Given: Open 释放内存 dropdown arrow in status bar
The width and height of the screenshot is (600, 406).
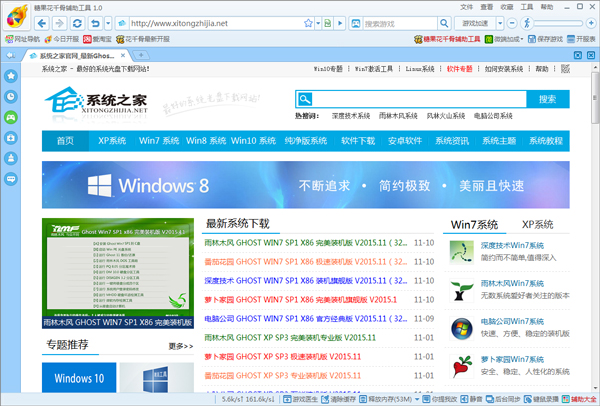Looking at the screenshot, I should pyautogui.click(x=411, y=398).
